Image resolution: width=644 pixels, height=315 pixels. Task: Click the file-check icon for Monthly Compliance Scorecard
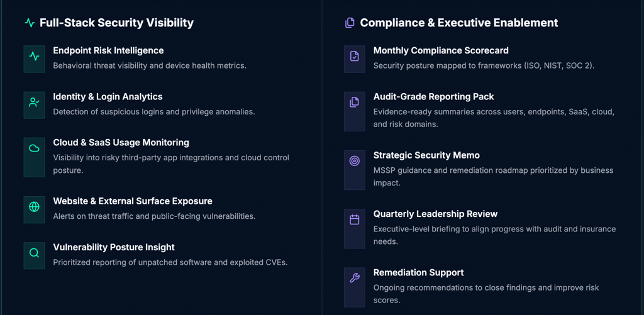(x=354, y=57)
